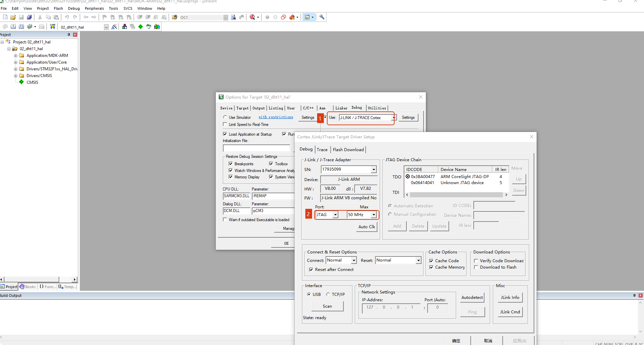
Task: Open Options for Target magic wand icon
Action: [114, 27]
